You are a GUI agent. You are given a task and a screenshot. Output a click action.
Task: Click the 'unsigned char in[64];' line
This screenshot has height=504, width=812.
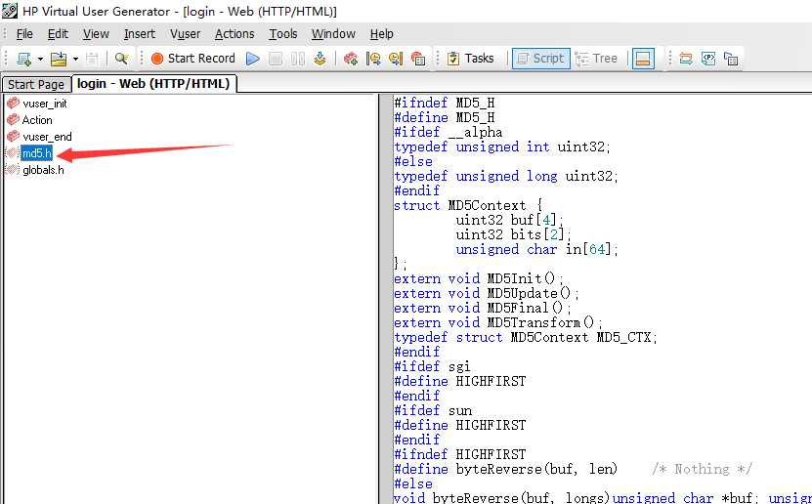[x=537, y=249]
